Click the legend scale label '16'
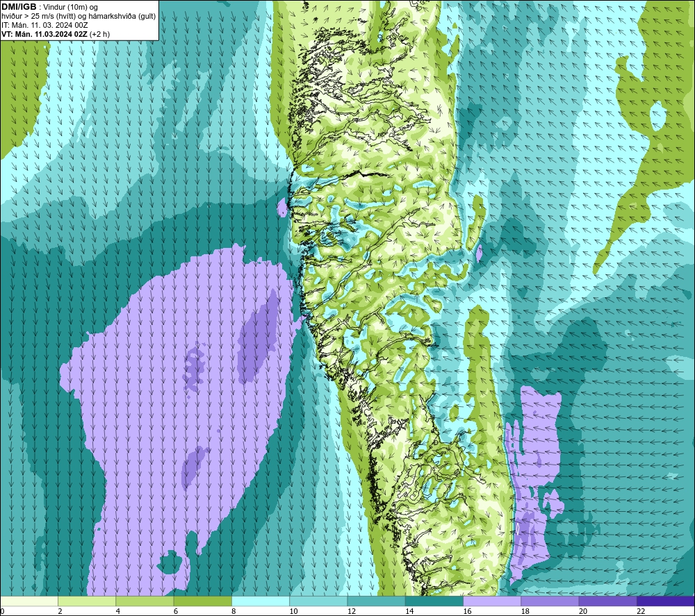Image resolution: width=695 pixels, height=616 pixels. tap(467, 611)
